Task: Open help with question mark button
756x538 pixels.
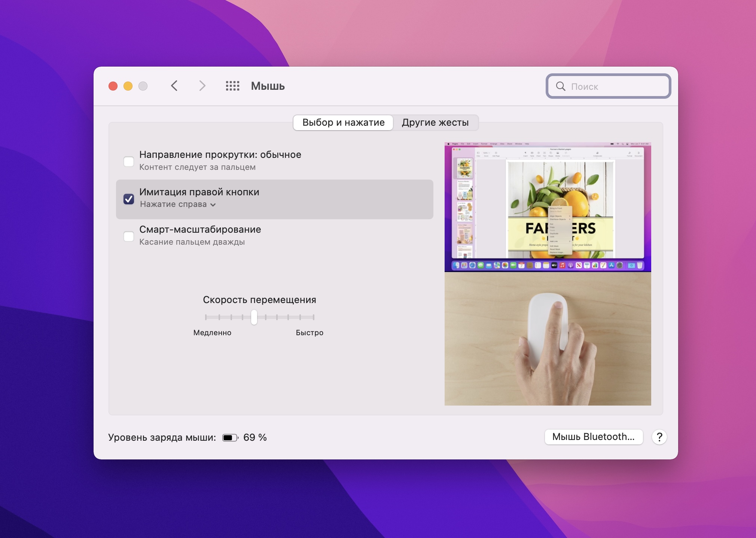Action: 659,437
